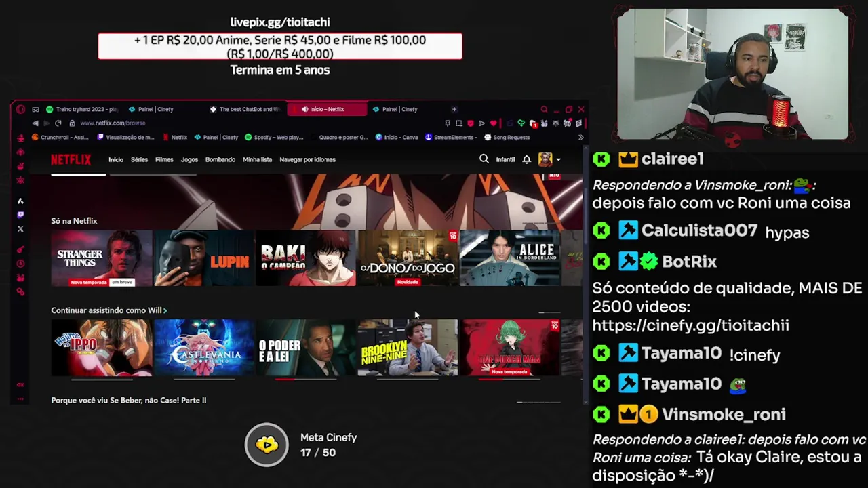This screenshot has height=488, width=868.
Task: Open the Crunchyroll bookmark
Action: point(60,137)
